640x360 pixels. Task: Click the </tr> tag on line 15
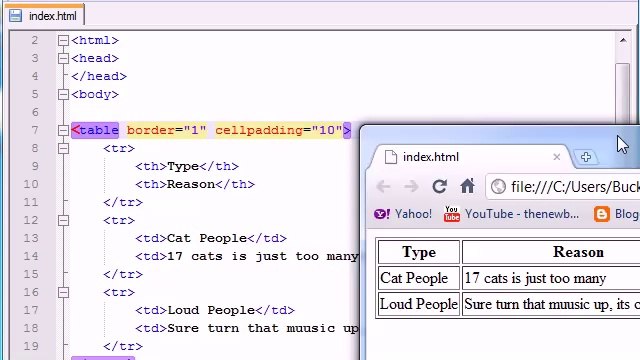click(x=123, y=274)
